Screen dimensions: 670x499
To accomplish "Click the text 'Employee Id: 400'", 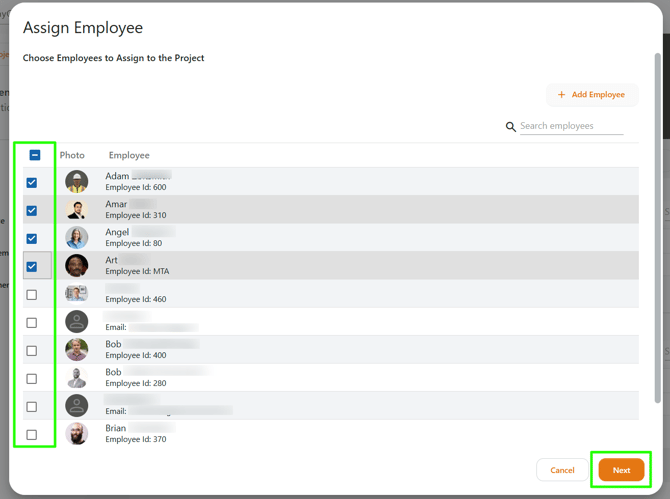I will click(136, 355).
